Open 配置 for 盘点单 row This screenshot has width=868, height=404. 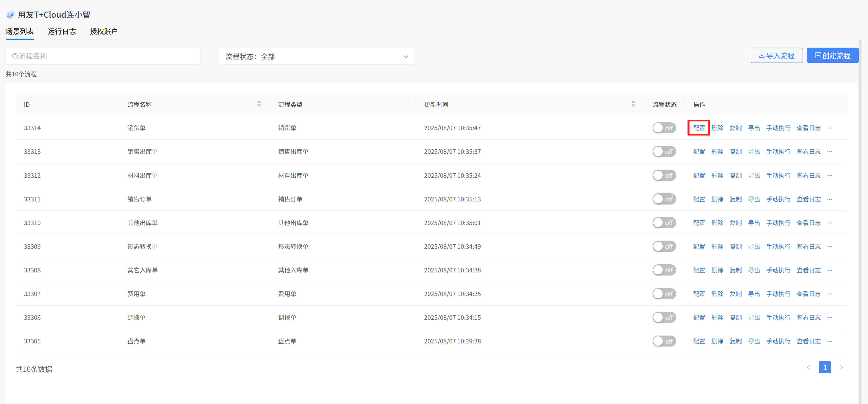point(699,341)
